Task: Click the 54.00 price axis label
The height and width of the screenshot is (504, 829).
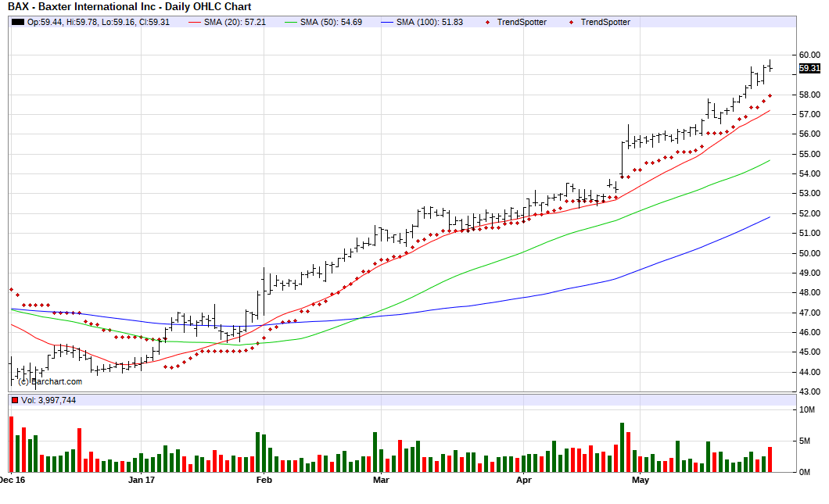Action: 809,173
